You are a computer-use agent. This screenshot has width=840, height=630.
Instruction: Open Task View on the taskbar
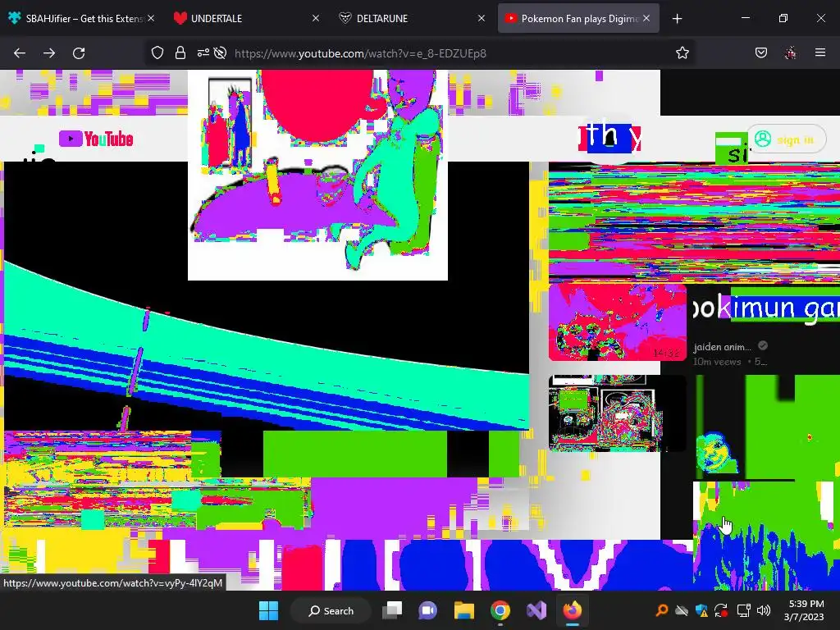point(391,610)
